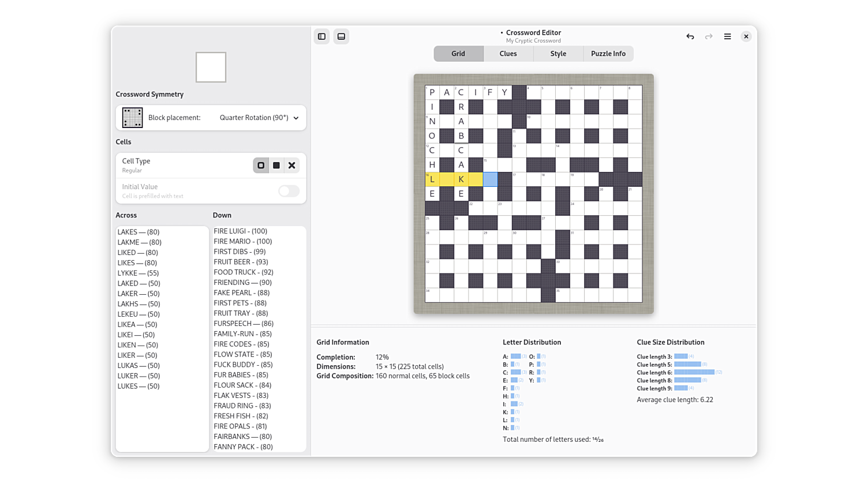Select the regular cell type icon
This screenshot has height=488, width=868.
coord(261,166)
